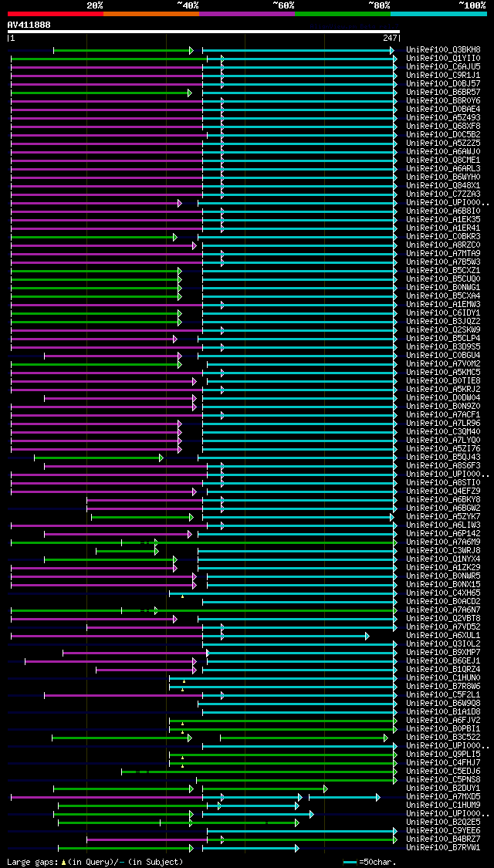
Task: Select UniRef100_A6B8I0 label
Action: (443, 211)
